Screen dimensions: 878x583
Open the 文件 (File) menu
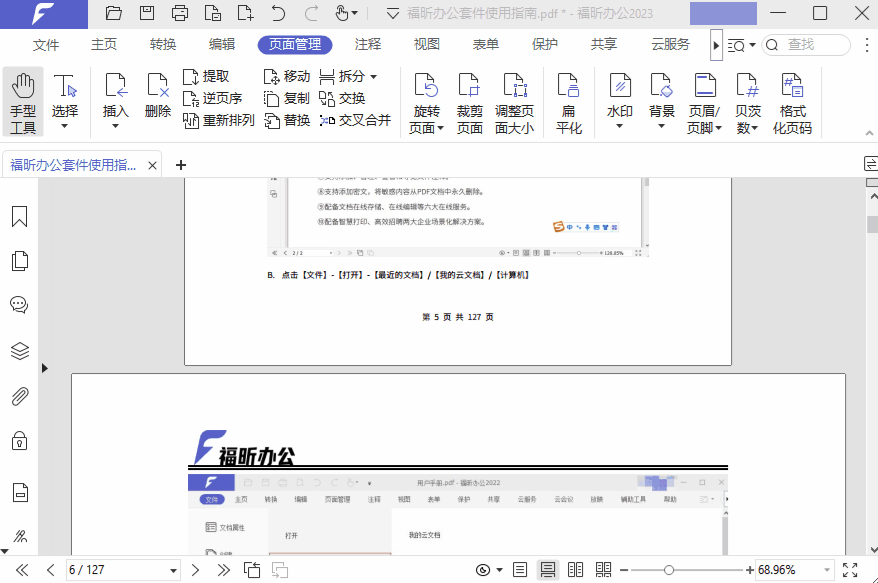point(47,44)
